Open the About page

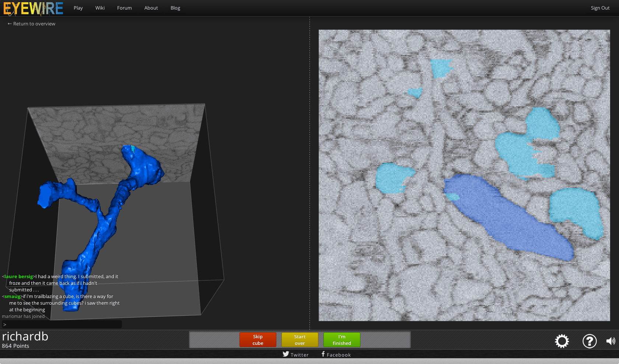pos(151,8)
